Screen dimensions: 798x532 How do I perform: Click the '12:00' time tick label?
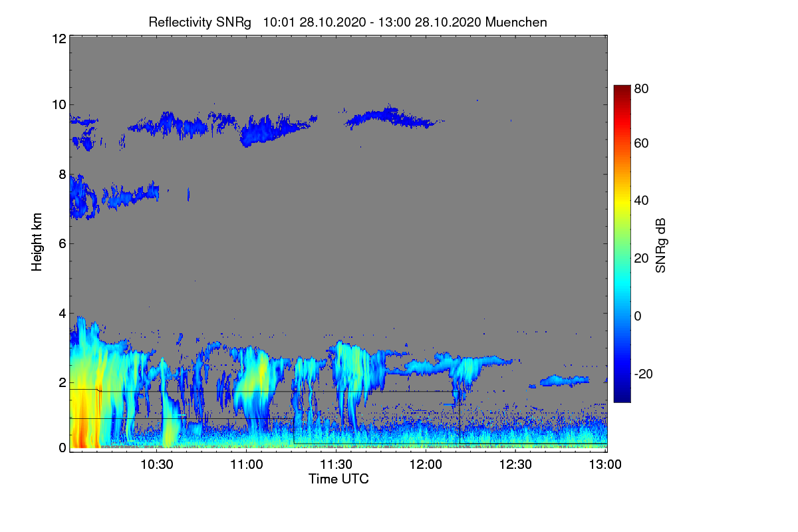pyautogui.click(x=426, y=465)
